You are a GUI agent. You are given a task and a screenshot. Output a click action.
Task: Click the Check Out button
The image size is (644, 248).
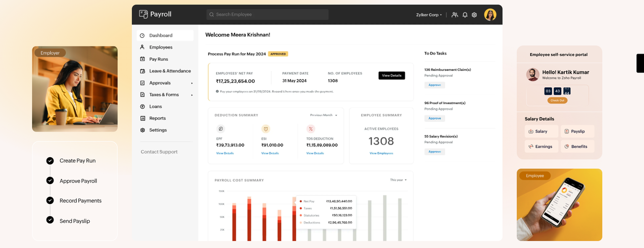click(x=557, y=100)
